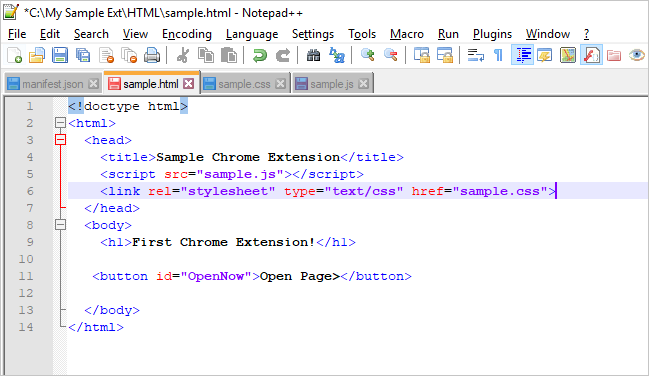This screenshot has width=649, height=376.
Task: Open the ? help menu
Action: click(587, 34)
